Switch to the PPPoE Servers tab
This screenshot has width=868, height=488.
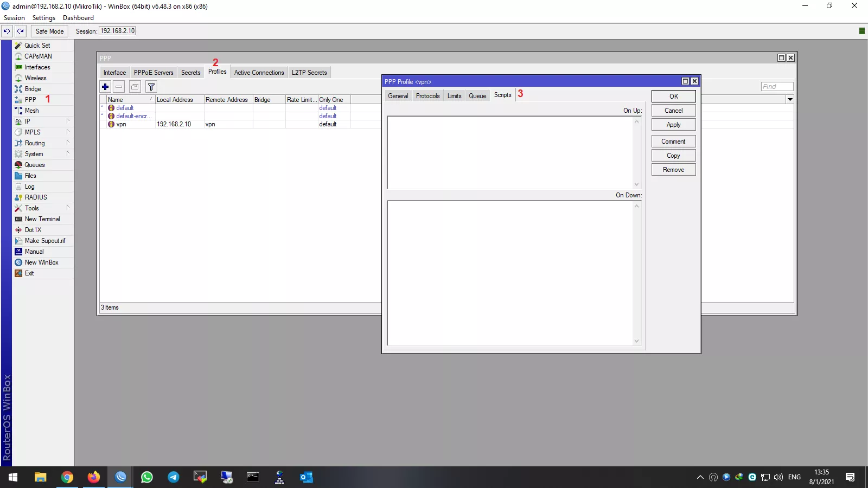pyautogui.click(x=154, y=73)
